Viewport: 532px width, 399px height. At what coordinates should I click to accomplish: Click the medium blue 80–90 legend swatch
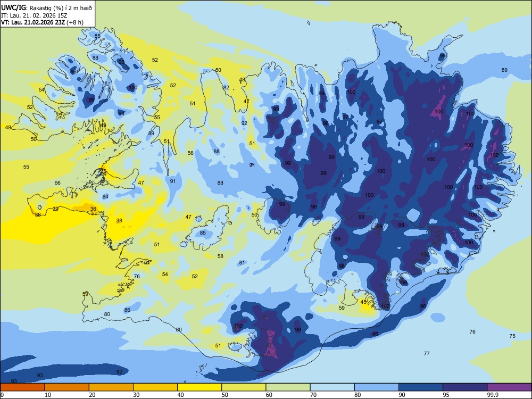pos(377,387)
